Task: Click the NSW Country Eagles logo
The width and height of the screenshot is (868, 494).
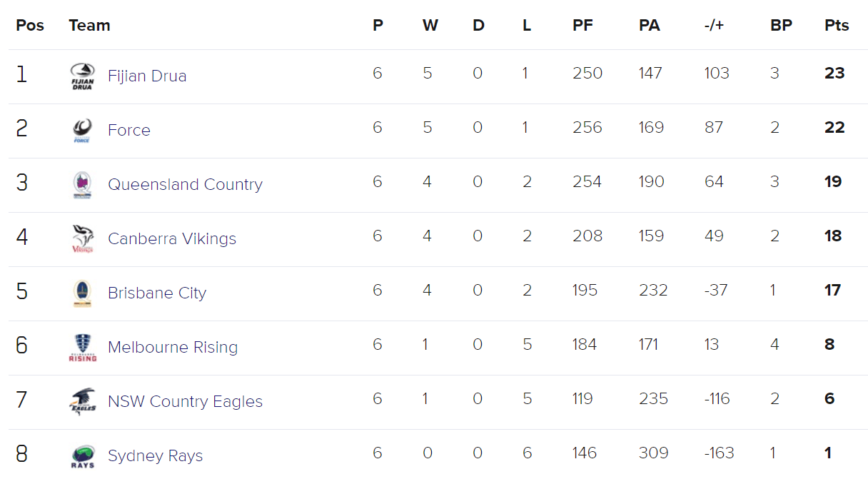Action: click(x=83, y=402)
